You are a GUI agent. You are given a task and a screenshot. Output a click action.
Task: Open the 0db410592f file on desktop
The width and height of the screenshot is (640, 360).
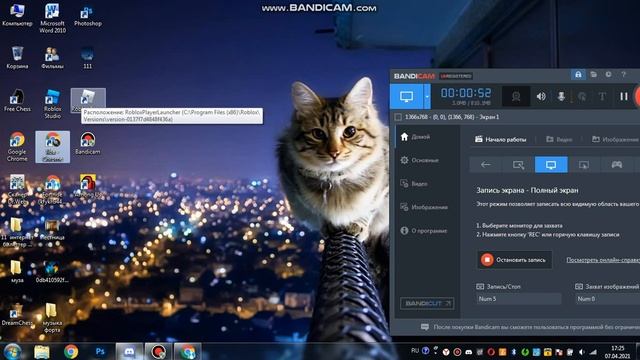tap(52, 272)
